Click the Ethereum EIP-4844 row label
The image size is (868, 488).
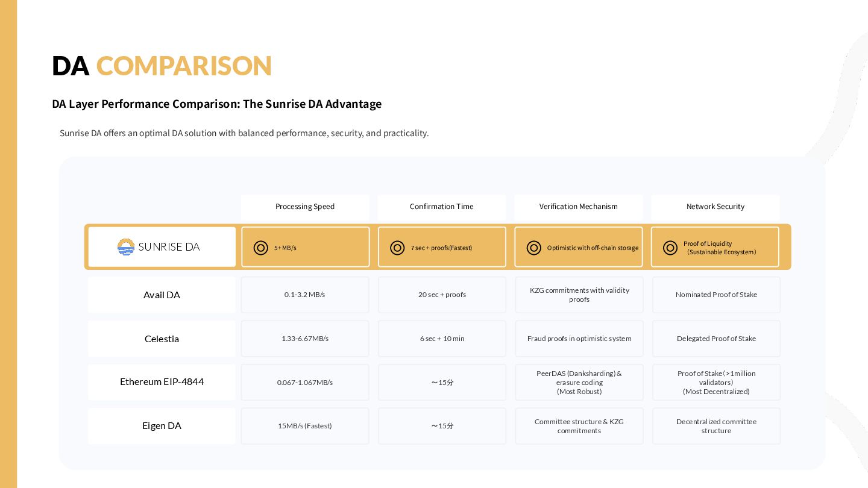(x=162, y=382)
